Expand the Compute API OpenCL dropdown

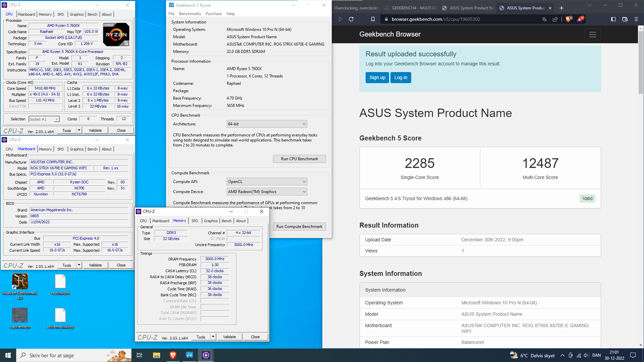[267, 182]
